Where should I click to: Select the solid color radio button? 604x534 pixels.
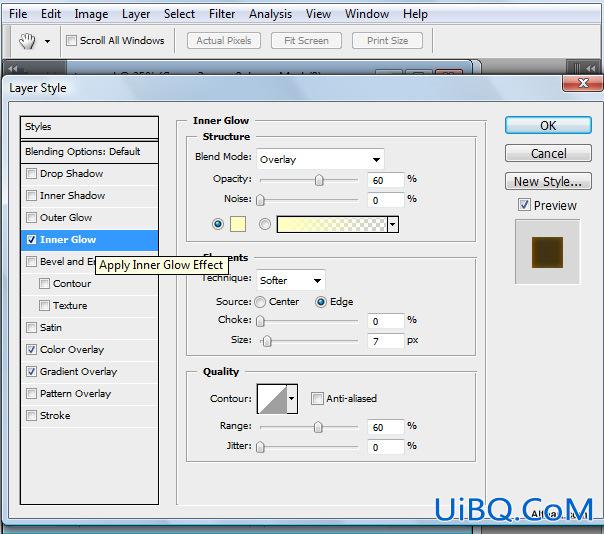click(218, 224)
